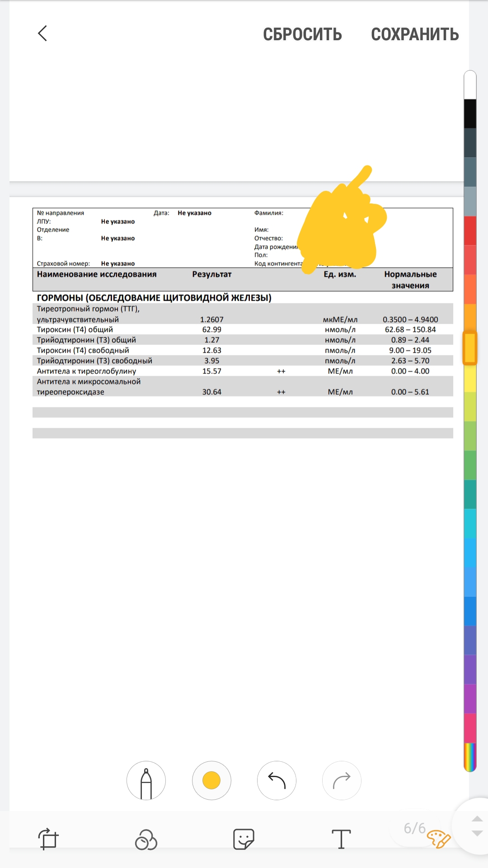Select the text tool
The image size is (488, 868).
pos(341,840)
